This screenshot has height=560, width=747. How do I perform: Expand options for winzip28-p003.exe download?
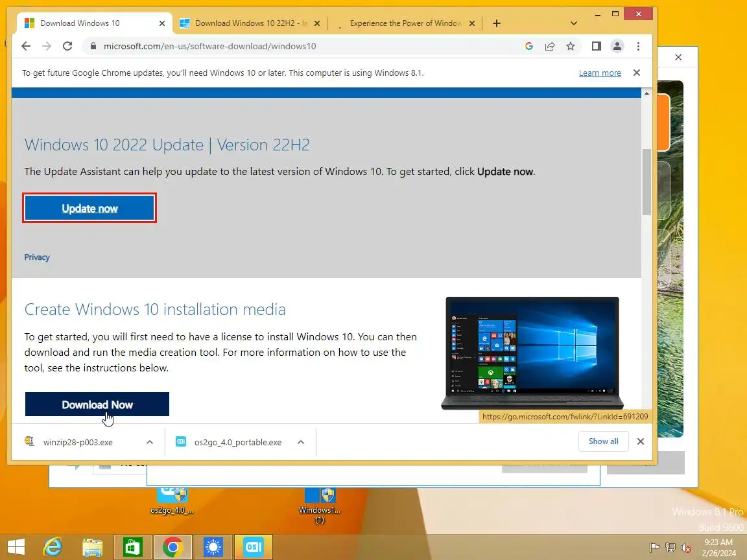(150, 442)
